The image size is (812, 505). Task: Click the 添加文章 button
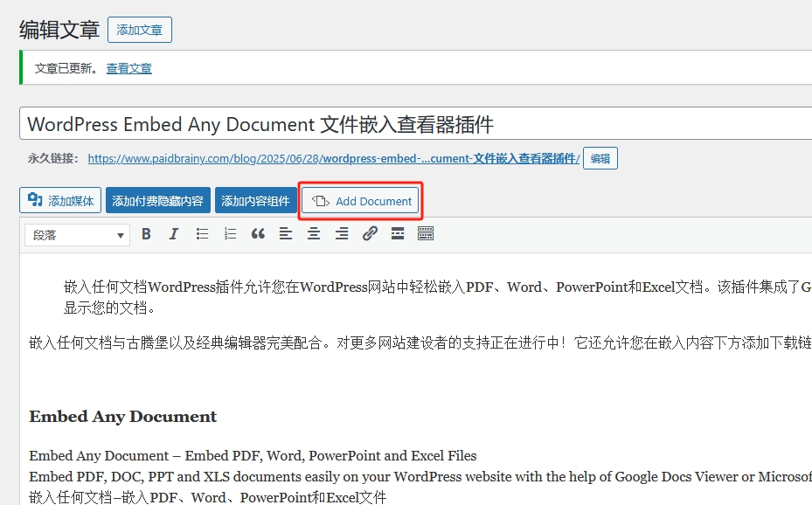[140, 30]
